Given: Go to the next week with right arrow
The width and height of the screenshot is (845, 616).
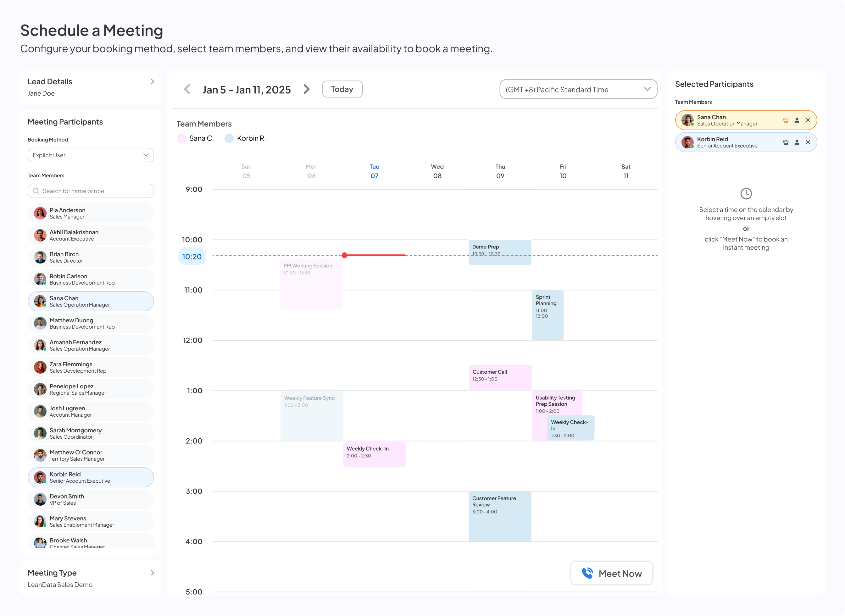Looking at the screenshot, I should click(306, 89).
